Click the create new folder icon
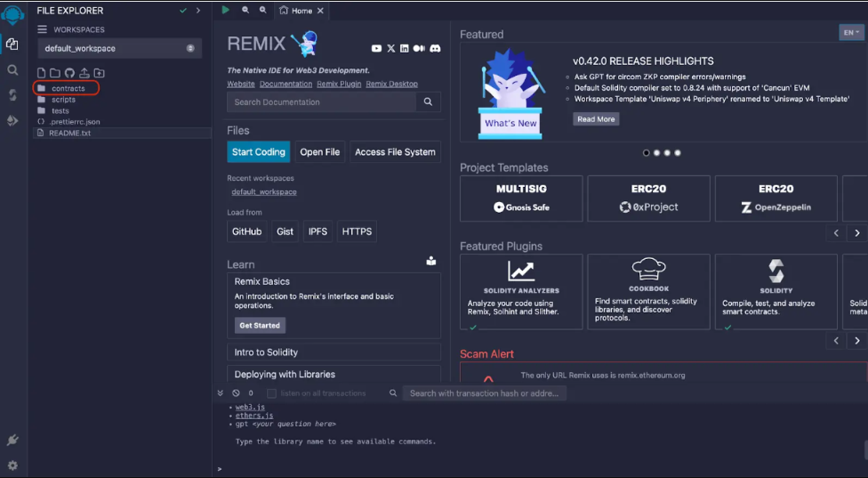 [55, 73]
